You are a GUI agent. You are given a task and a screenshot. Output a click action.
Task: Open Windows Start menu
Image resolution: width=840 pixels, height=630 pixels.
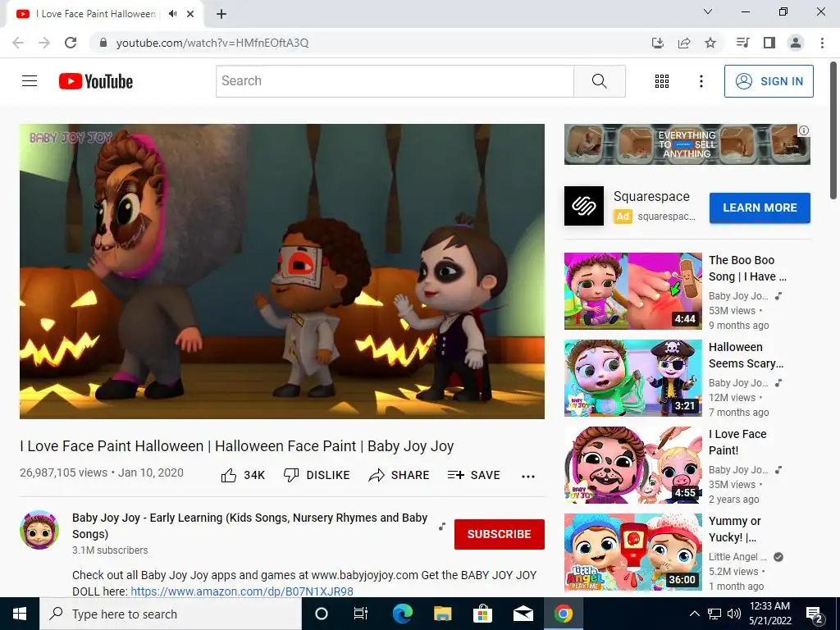click(x=20, y=614)
